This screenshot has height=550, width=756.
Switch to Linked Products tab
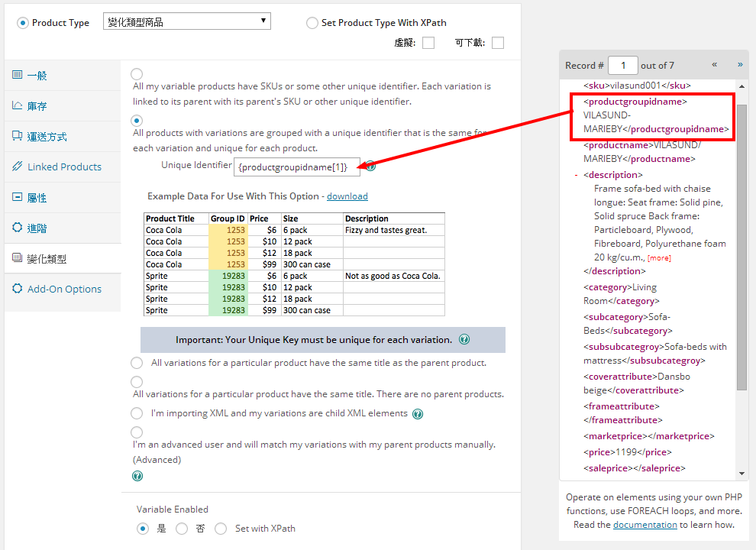point(64,167)
